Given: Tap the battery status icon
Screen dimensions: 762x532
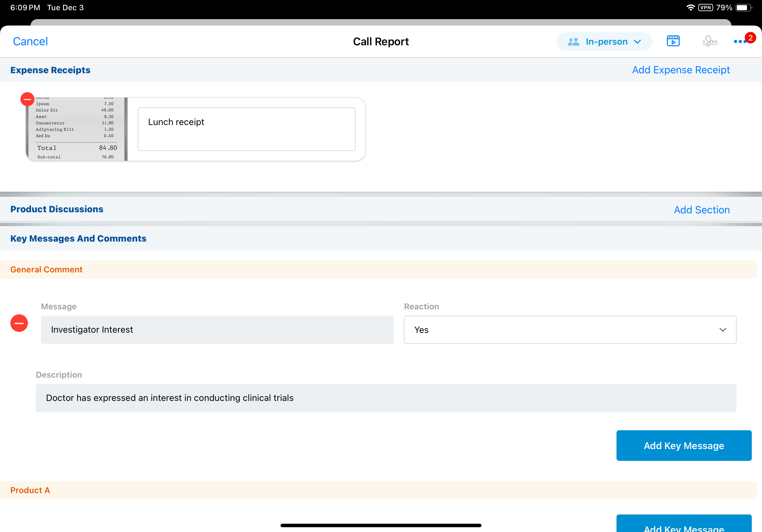Looking at the screenshot, I should coord(743,8).
